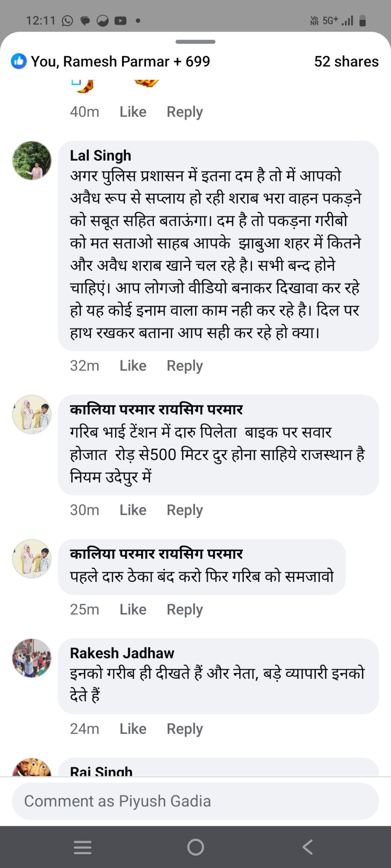Reply to Rakesh Jadhaw's comment
Image resolution: width=391 pixels, height=868 pixels.
[x=185, y=728]
